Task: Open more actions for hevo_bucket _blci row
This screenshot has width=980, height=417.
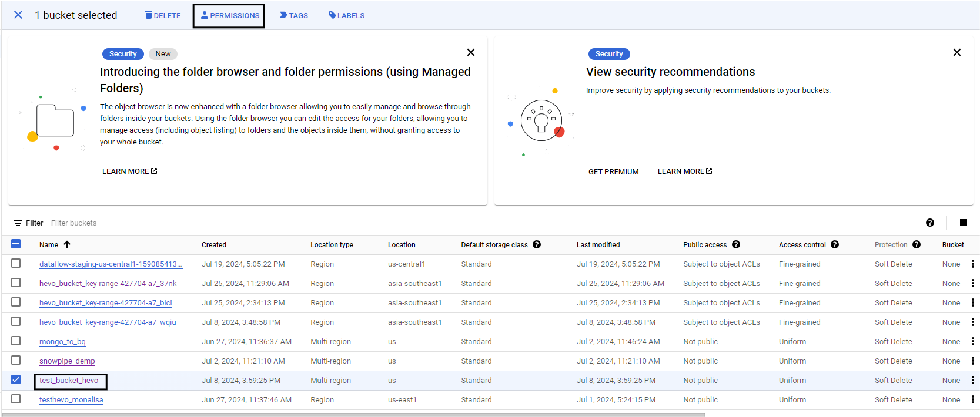Action: (x=972, y=302)
